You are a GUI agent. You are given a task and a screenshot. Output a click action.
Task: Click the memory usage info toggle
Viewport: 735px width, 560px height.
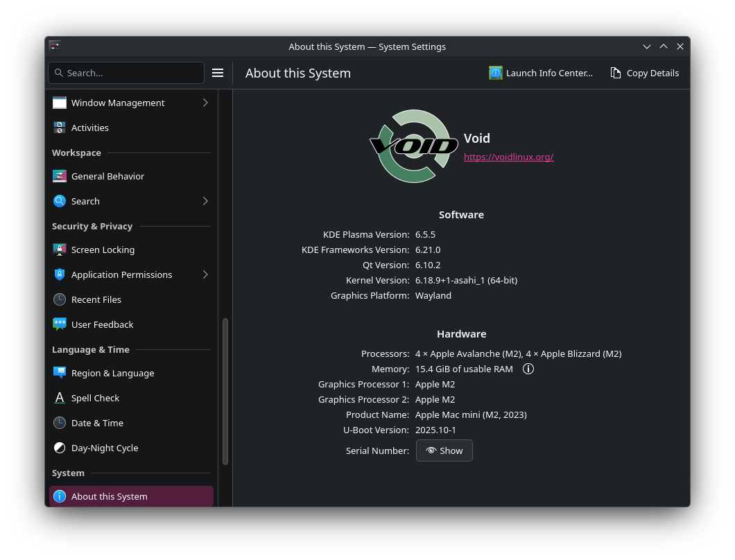pyautogui.click(x=528, y=369)
